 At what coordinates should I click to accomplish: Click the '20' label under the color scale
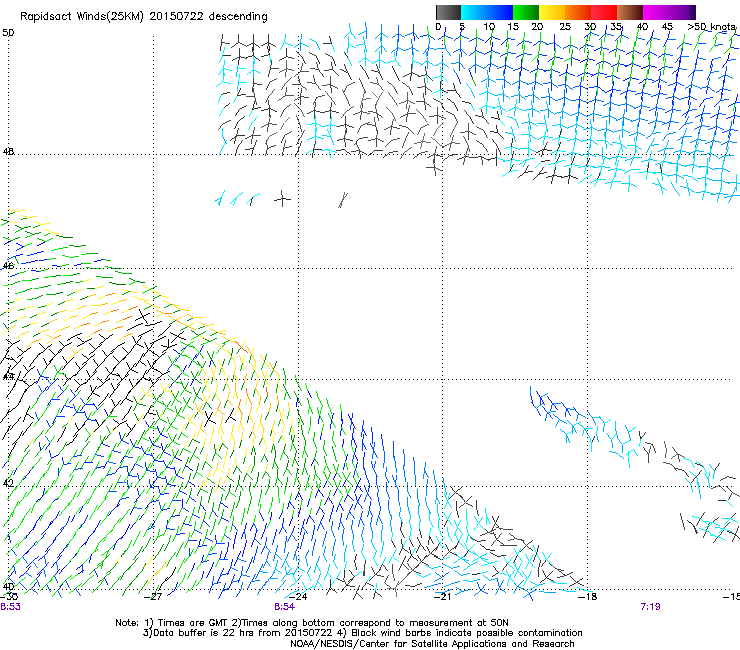(537, 27)
